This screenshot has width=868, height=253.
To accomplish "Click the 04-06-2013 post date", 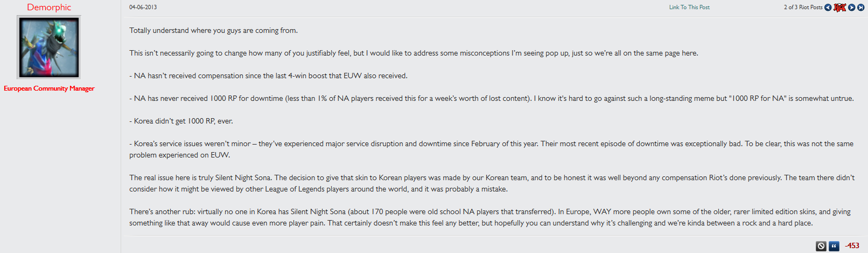I will pos(143,7).
